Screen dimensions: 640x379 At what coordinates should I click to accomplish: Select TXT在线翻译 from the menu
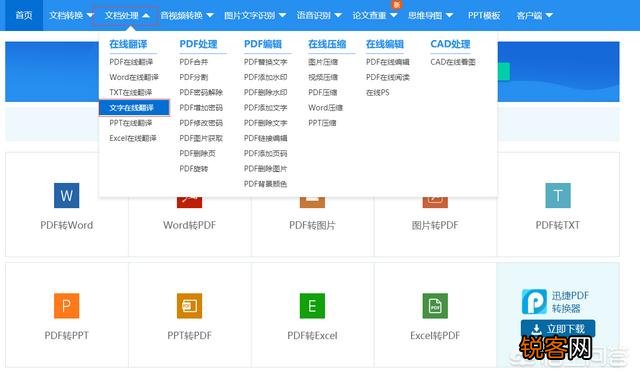point(131,92)
